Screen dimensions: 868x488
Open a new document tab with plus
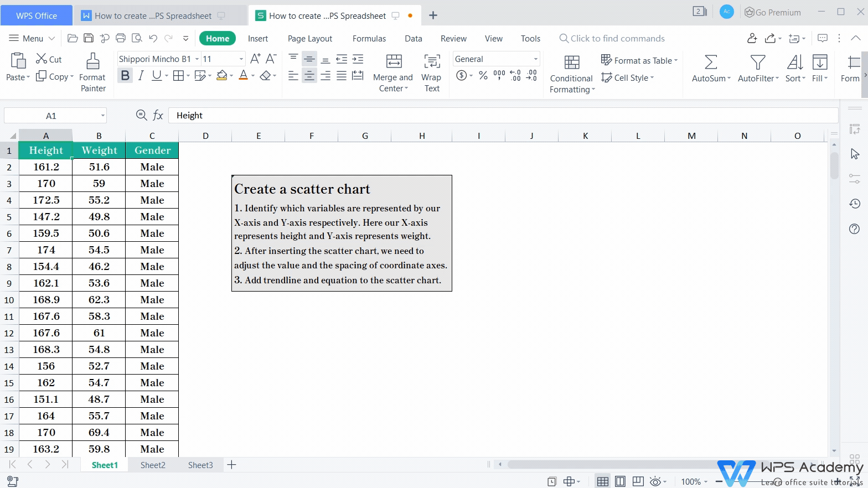tap(433, 15)
